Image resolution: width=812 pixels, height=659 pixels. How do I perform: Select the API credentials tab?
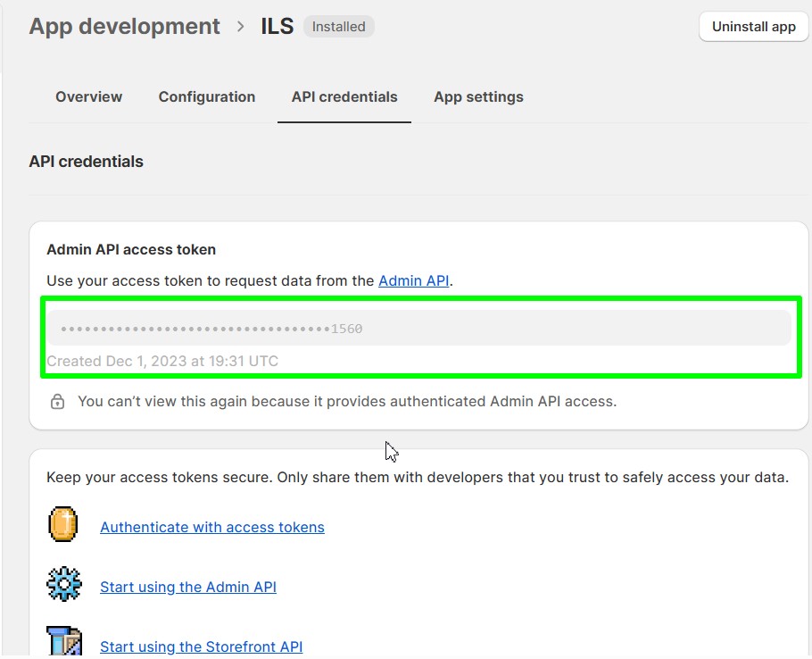(344, 96)
